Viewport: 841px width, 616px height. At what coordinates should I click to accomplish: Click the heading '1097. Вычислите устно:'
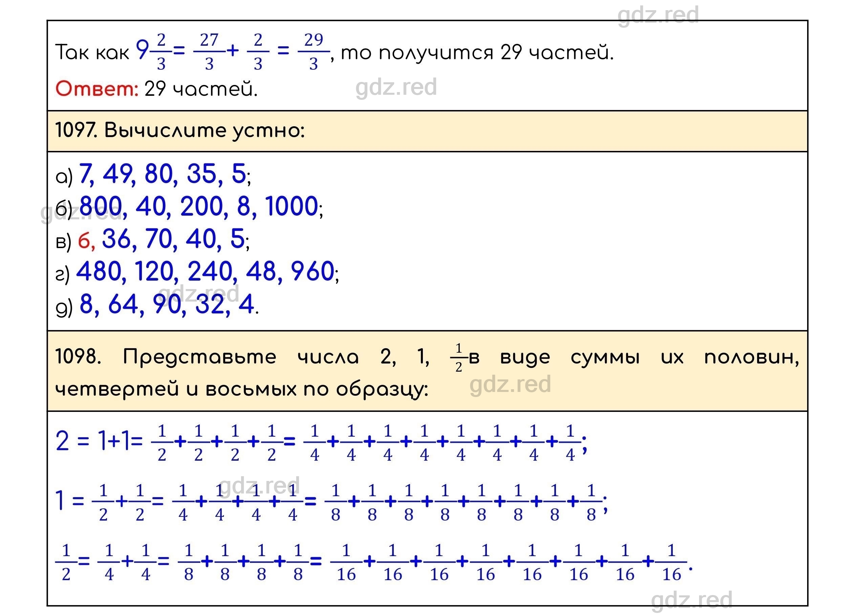tap(180, 131)
